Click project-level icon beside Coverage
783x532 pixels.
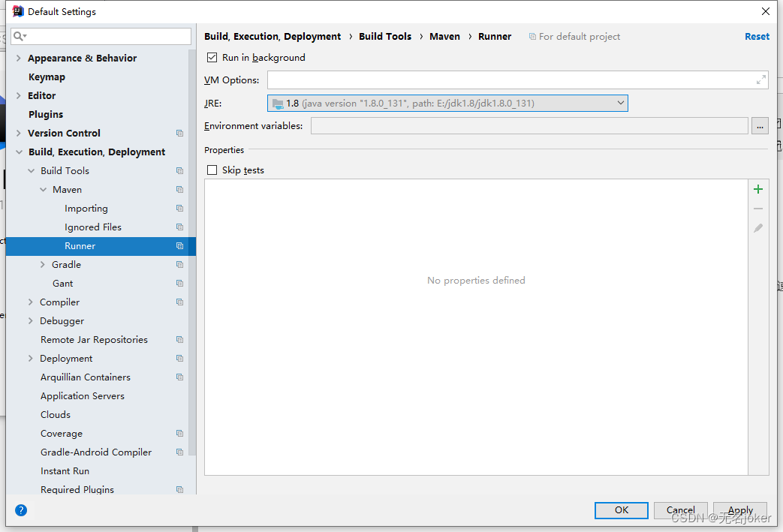[x=179, y=434]
